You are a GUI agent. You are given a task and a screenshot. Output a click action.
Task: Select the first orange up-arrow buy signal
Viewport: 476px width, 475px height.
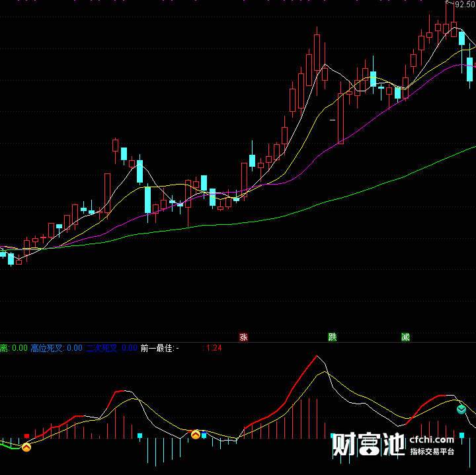[x=26, y=447]
